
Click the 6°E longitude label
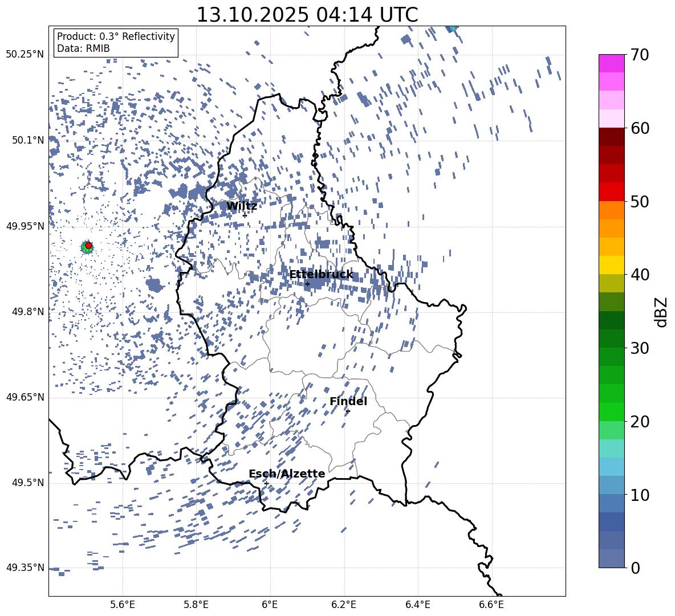tap(270, 605)
